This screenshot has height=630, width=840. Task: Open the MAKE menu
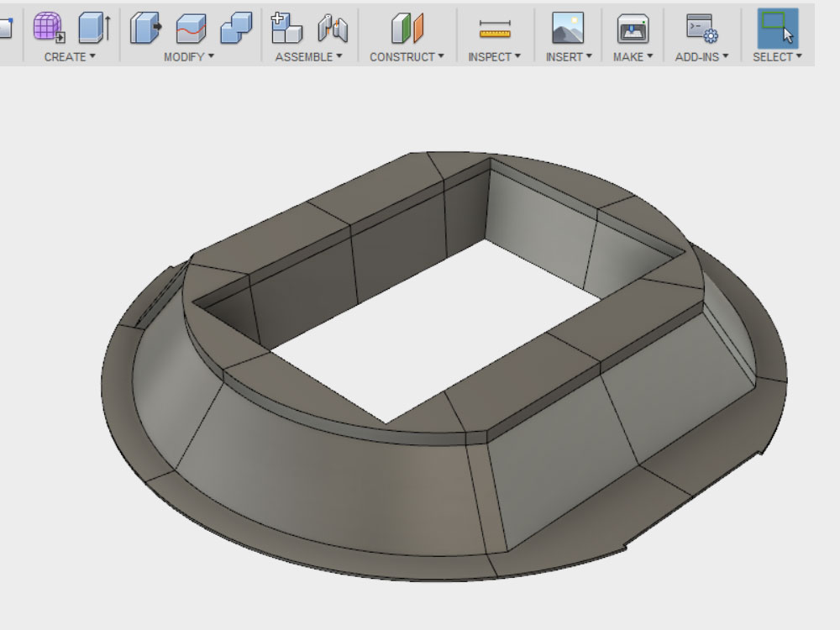[633, 57]
